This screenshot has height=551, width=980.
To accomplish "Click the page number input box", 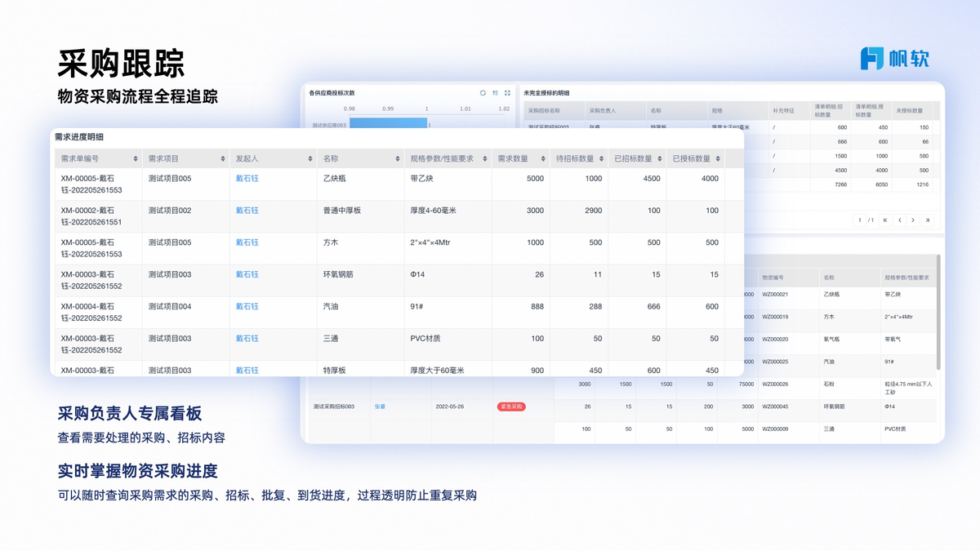I will (860, 220).
